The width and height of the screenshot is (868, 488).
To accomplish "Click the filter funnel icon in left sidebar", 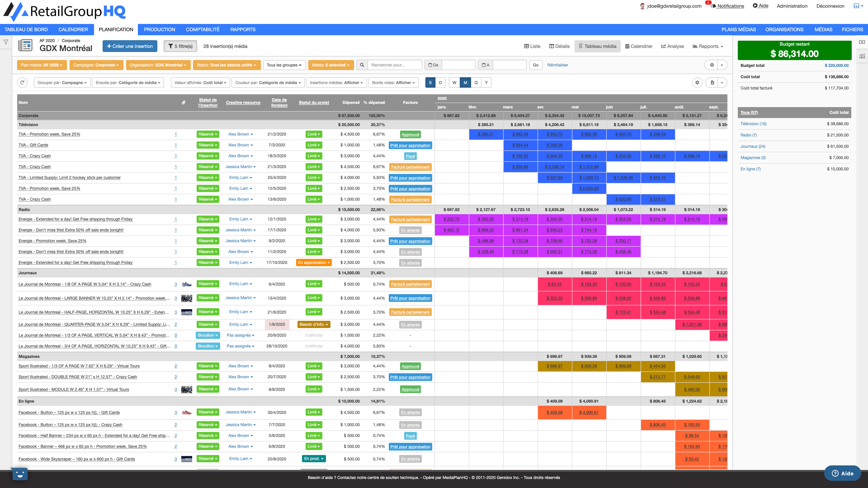I will tap(6, 42).
